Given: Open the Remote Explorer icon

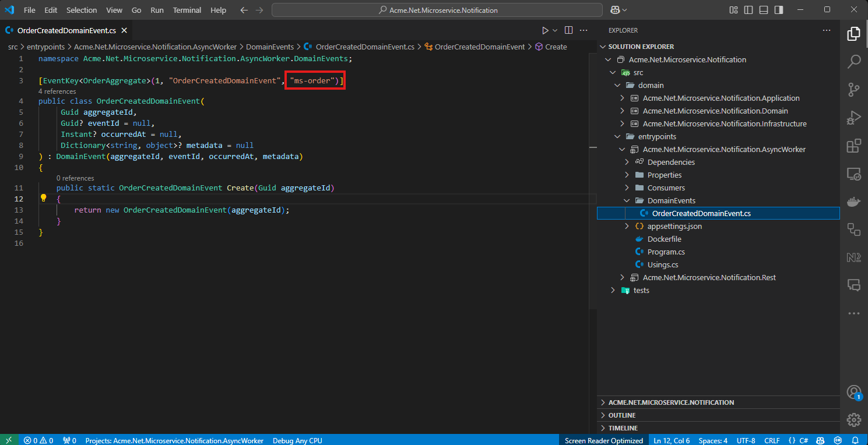Looking at the screenshot, I should pos(853,173).
